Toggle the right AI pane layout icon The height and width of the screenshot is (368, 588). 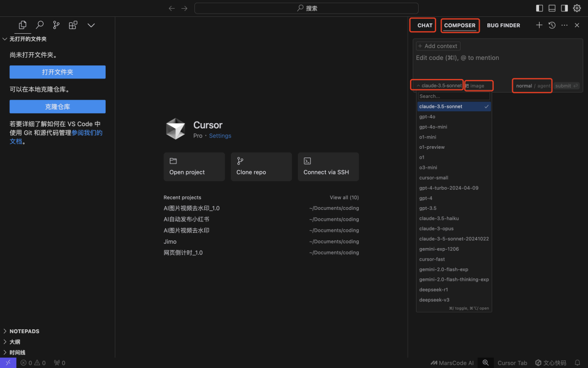coord(565,8)
